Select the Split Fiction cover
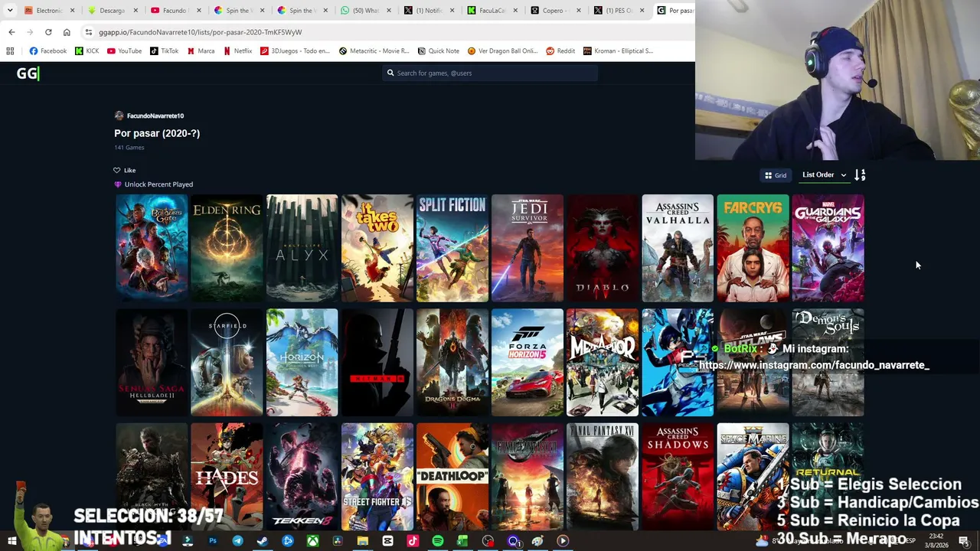Screen dimensions: 980x551 [452, 248]
